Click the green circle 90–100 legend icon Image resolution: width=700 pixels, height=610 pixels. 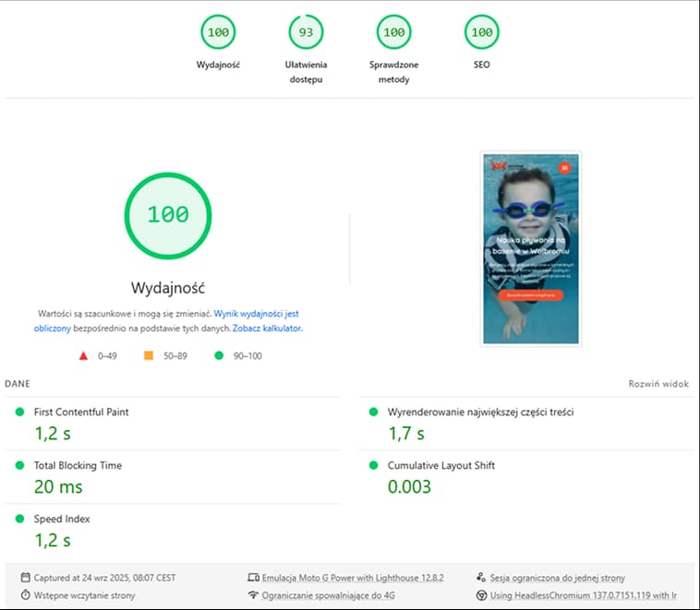[x=218, y=355]
